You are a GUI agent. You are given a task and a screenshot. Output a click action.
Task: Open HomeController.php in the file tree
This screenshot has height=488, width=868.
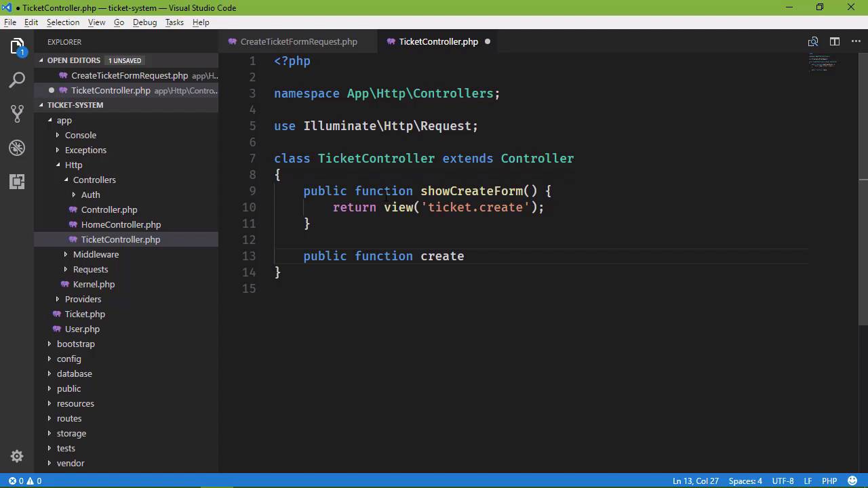pyautogui.click(x=121, y=224)
